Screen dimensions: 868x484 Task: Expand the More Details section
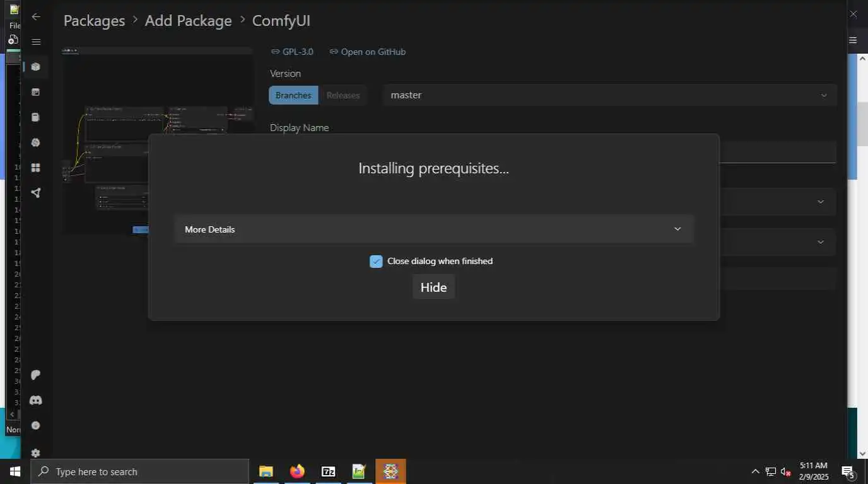tap(434, 229)
